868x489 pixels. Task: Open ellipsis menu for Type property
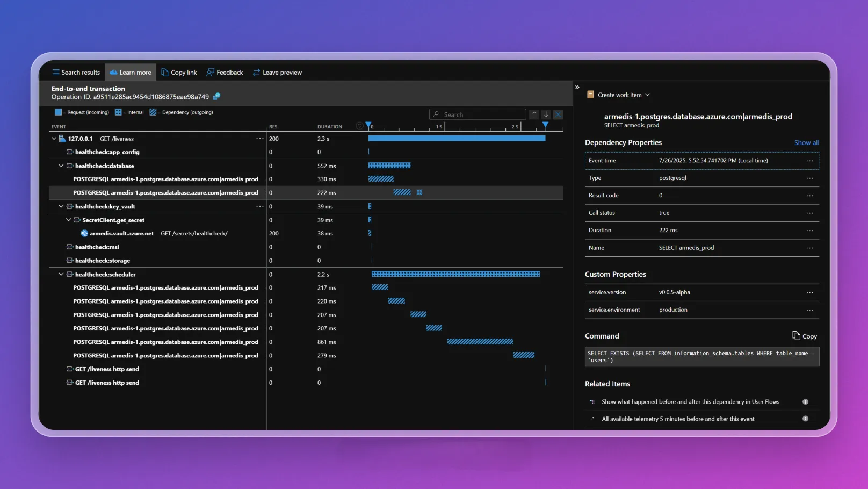(809, 178)
